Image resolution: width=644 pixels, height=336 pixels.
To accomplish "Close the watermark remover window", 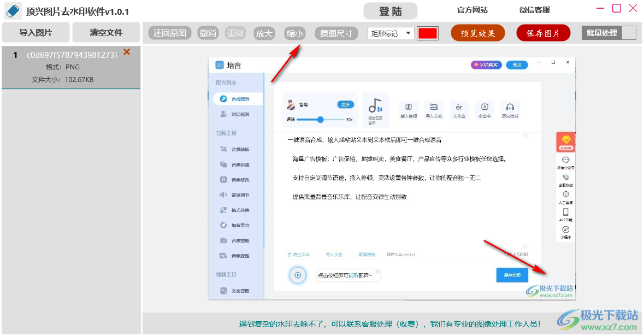I will pyautogui.click(x=633, y=8).
